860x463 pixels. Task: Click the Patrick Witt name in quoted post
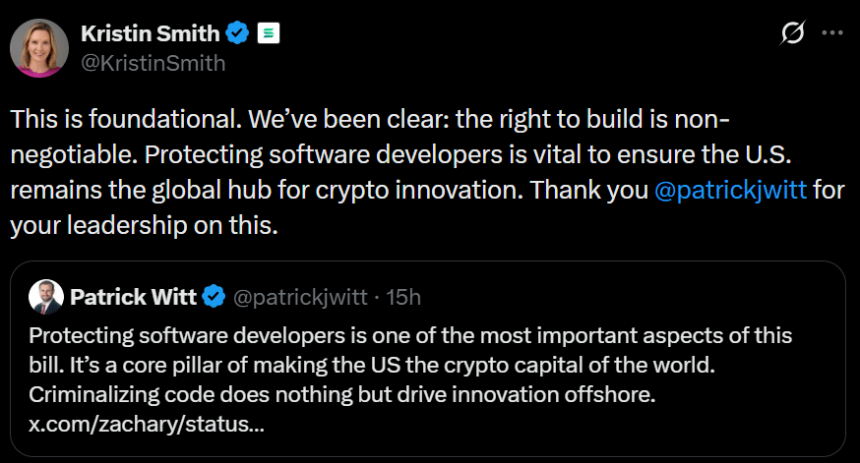pos(132,296)
